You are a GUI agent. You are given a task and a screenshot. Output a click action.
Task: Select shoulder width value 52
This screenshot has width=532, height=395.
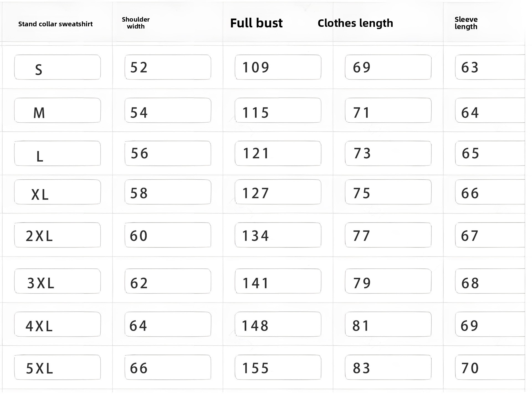coord(168,67)
